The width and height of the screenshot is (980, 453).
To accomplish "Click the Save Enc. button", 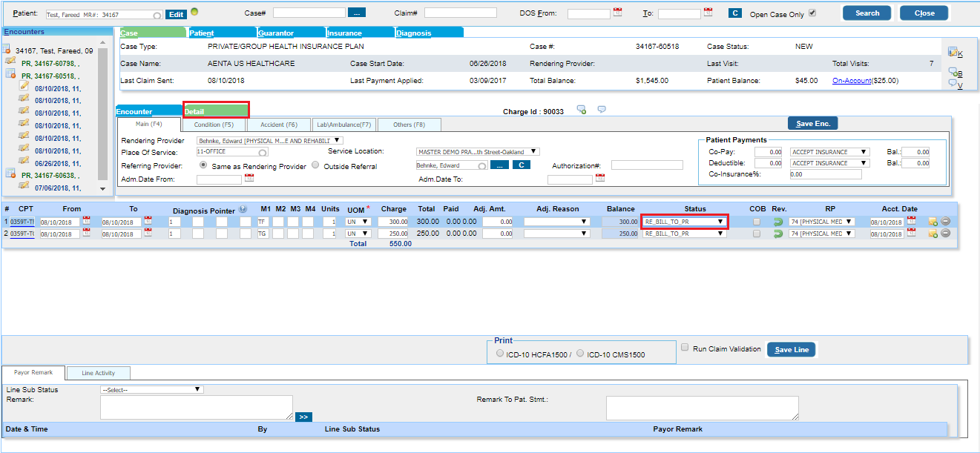I will pos(812,124).
